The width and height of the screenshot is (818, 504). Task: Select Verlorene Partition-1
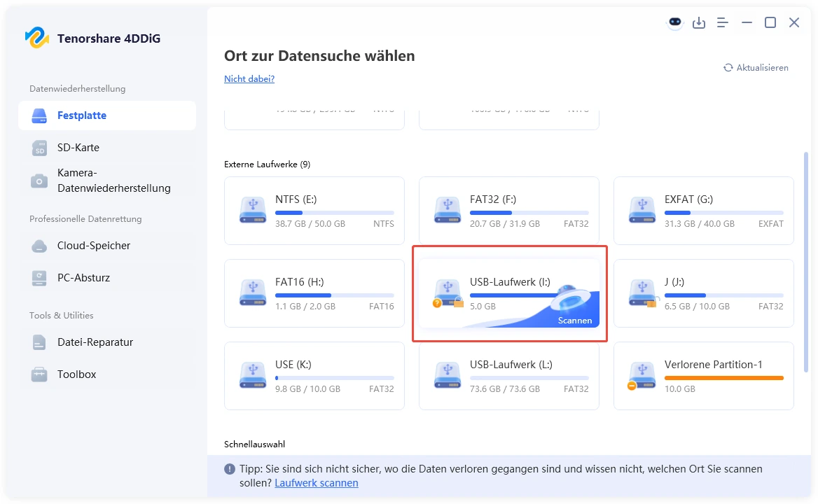[x=702, y=376]
